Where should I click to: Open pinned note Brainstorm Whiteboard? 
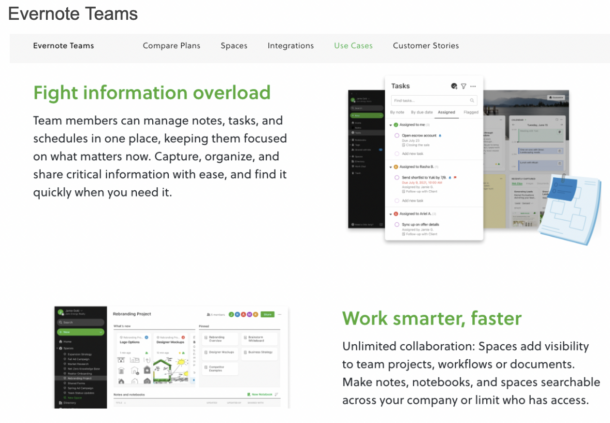pyautogui.click(x=259, y=339)
